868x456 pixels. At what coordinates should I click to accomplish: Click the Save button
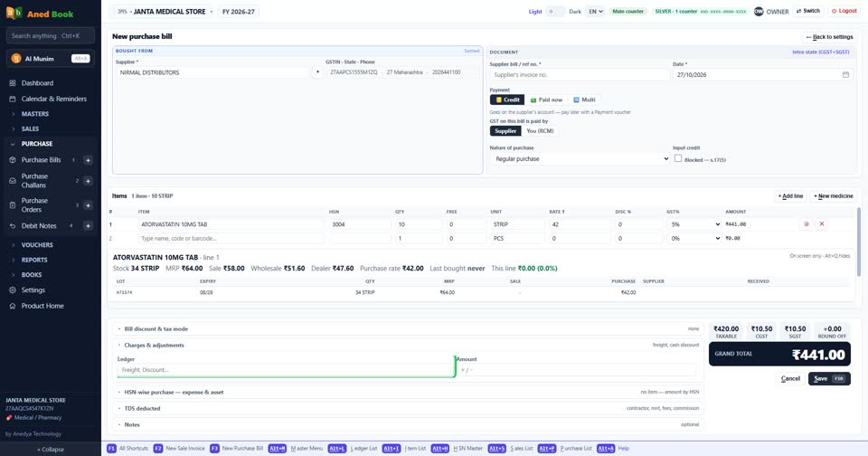[829, 379]
